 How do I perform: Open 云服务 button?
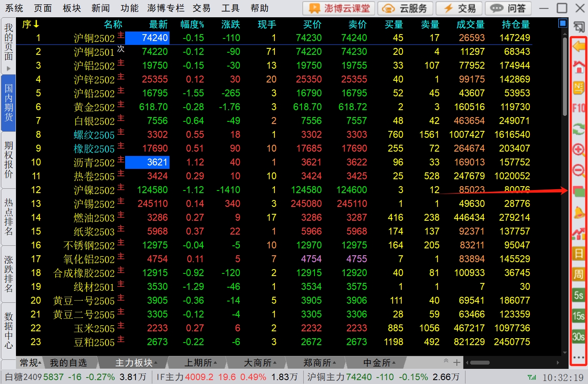[406, 8]
